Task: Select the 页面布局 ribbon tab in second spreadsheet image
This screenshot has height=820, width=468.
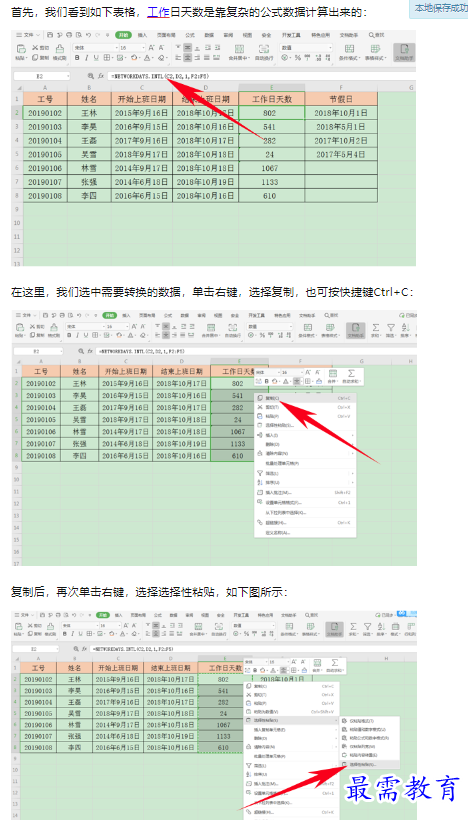Action: [x=147, y=315]
